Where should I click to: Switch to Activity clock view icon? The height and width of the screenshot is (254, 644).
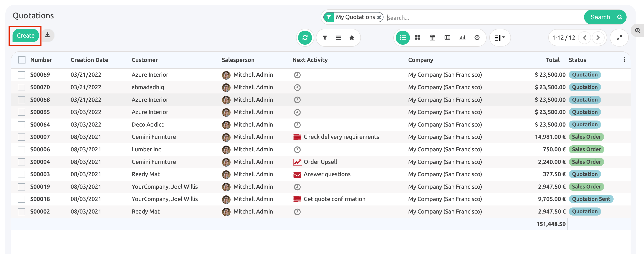[477, 38]
